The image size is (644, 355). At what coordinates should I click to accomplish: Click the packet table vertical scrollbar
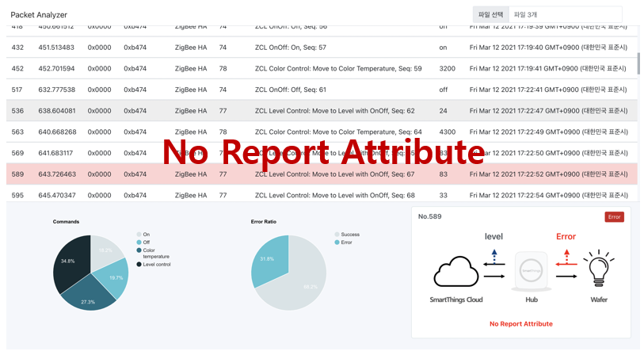(x=638, y=63)
